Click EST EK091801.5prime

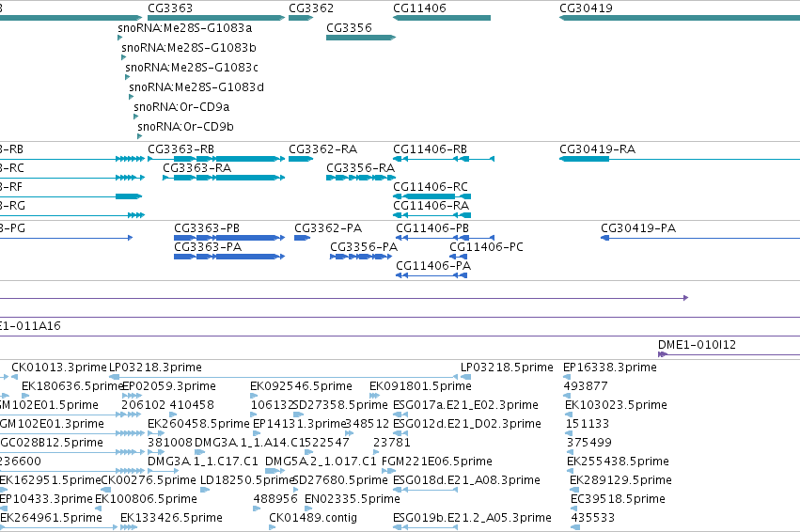pos(420,386)
